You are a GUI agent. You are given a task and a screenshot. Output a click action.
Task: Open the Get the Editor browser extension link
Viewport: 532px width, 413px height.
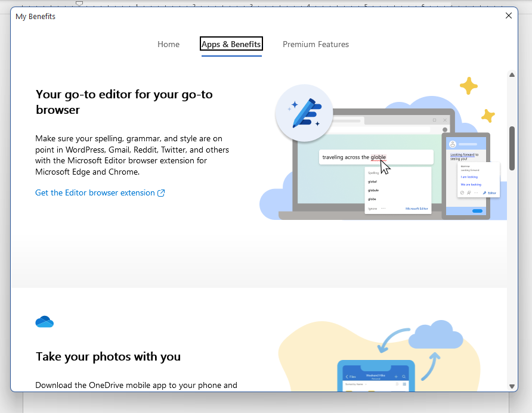pos(100,192)
